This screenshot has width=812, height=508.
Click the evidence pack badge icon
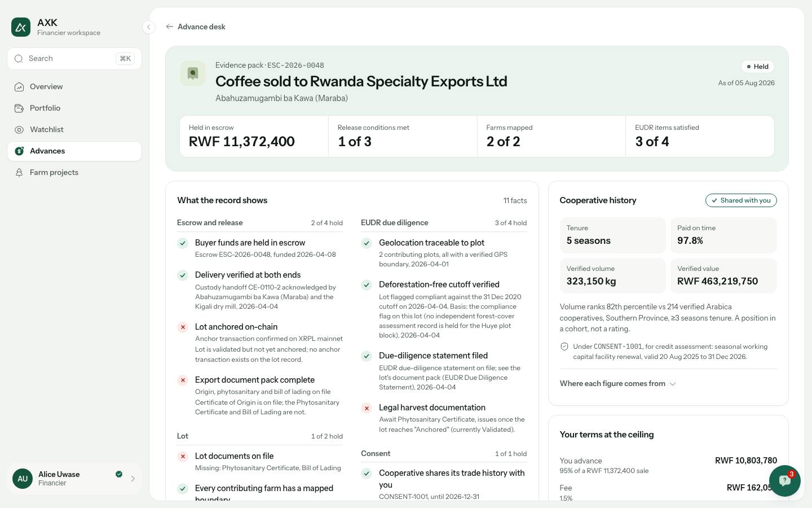click(x=193, y=73)
